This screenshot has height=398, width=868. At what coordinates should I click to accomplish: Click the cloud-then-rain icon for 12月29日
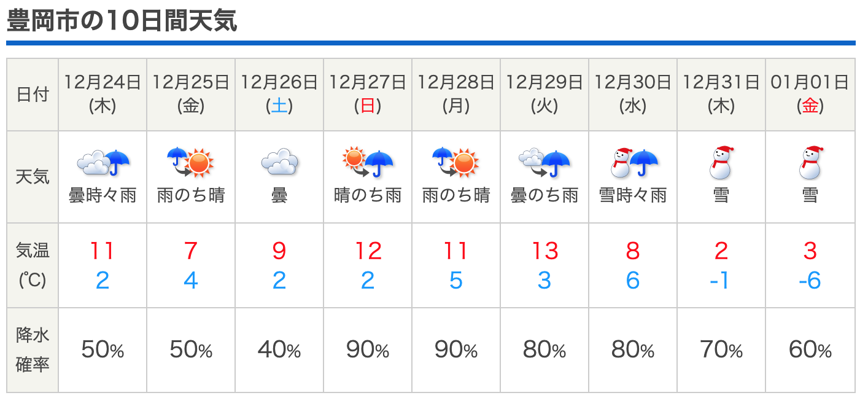click(x=544, y=163)
